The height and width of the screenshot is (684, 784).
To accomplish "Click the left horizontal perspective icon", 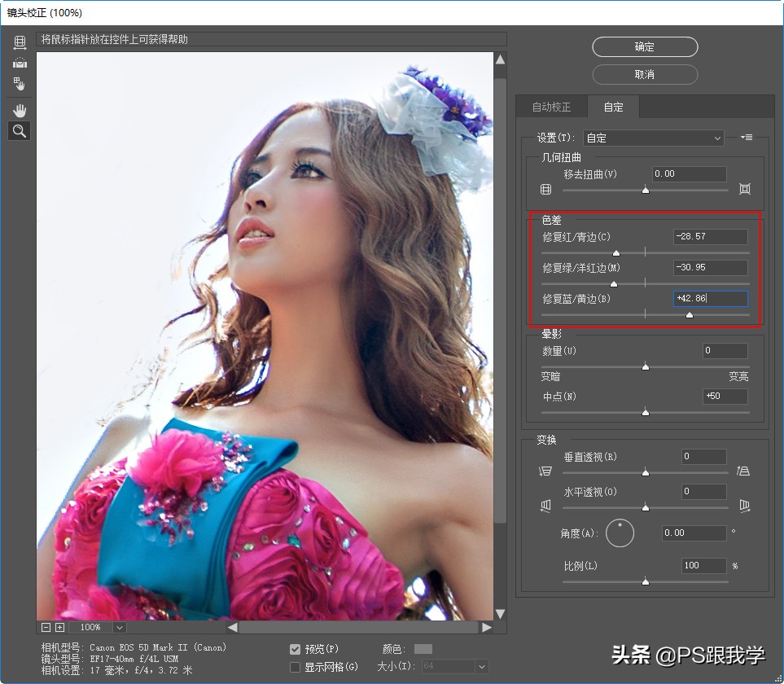I will click(x=545, y=506).
